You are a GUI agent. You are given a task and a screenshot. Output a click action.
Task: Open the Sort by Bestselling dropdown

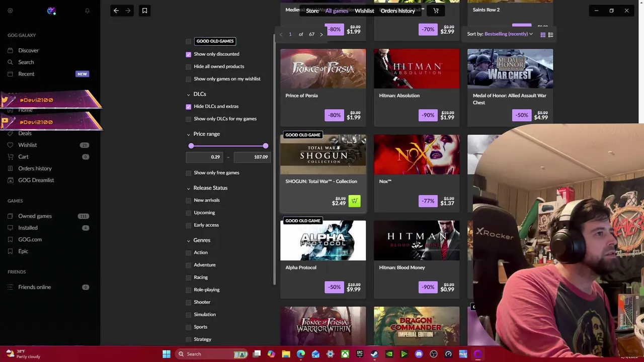[x=500, y=34]
